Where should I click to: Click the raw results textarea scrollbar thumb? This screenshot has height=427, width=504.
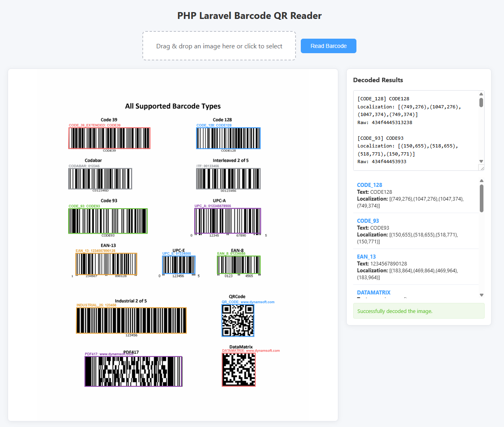(481, 102)
